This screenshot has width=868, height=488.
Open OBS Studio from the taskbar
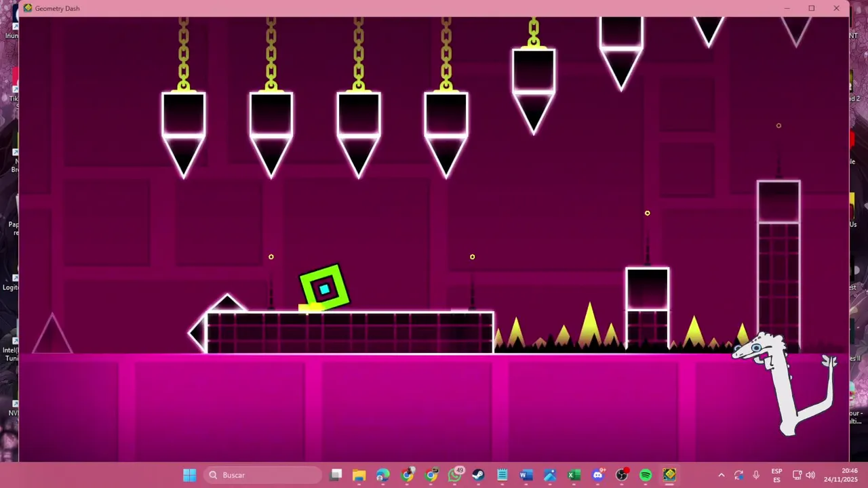[x=622, y=475]
